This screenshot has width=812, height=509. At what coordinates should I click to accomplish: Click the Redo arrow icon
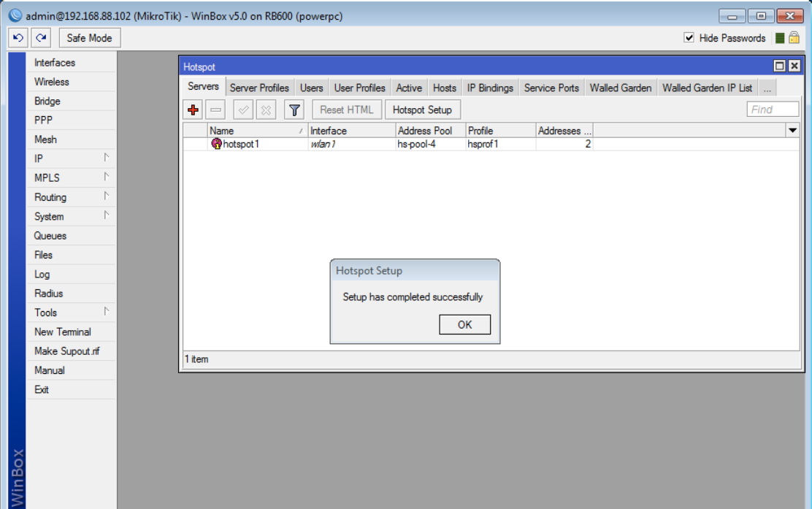(x=41, y=38)
